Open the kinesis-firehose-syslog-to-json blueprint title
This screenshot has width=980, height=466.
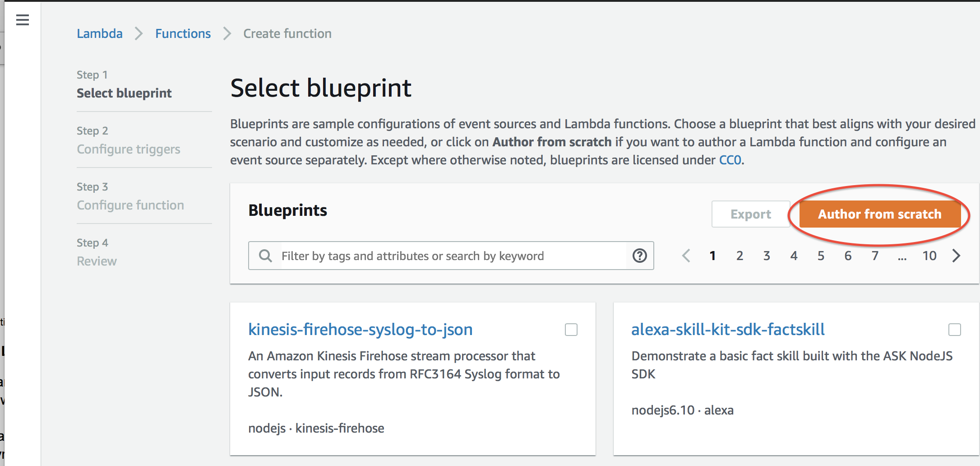360,330
